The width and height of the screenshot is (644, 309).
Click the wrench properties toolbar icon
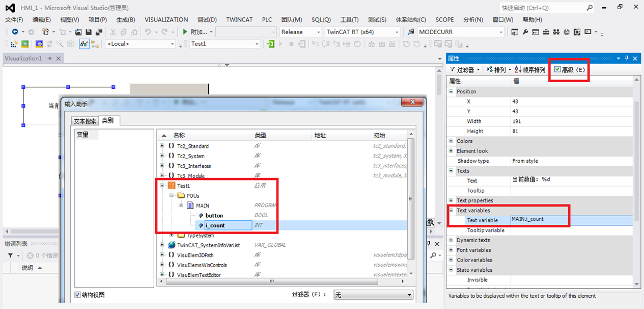[x=525, y=32]
